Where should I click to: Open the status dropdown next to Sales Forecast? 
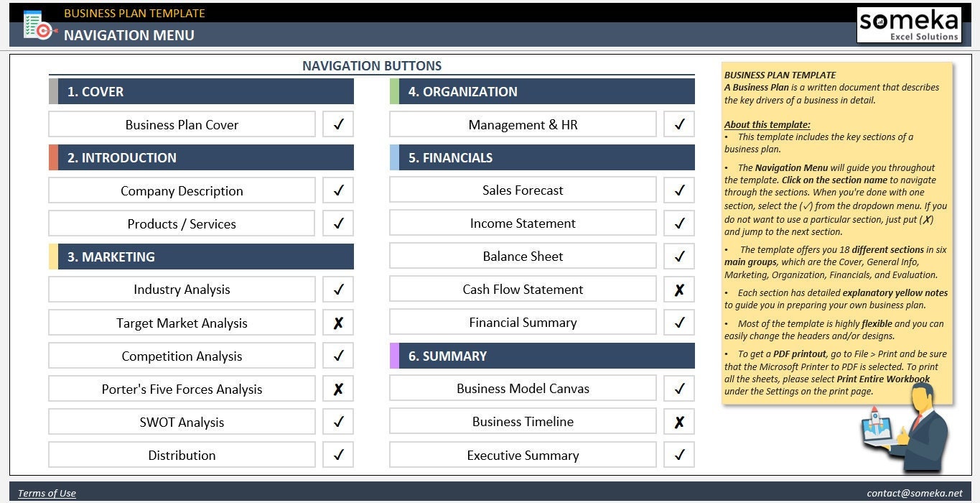678,190
